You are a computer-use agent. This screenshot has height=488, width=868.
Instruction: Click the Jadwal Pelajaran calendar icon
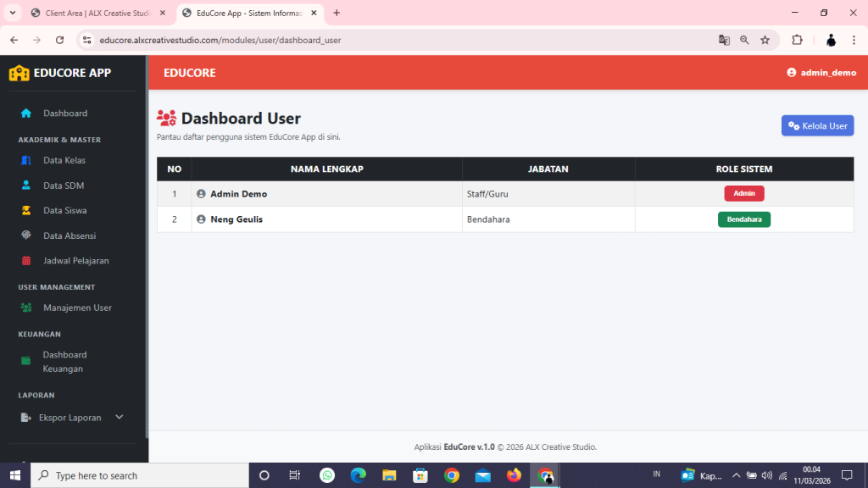coord(25,260)
